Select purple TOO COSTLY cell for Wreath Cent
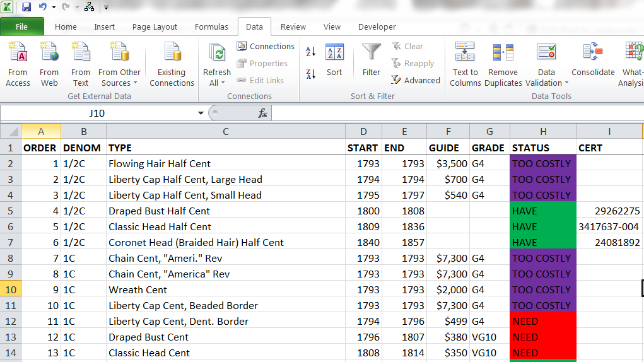This screenshot has width=644, height=362. (543, 289)
